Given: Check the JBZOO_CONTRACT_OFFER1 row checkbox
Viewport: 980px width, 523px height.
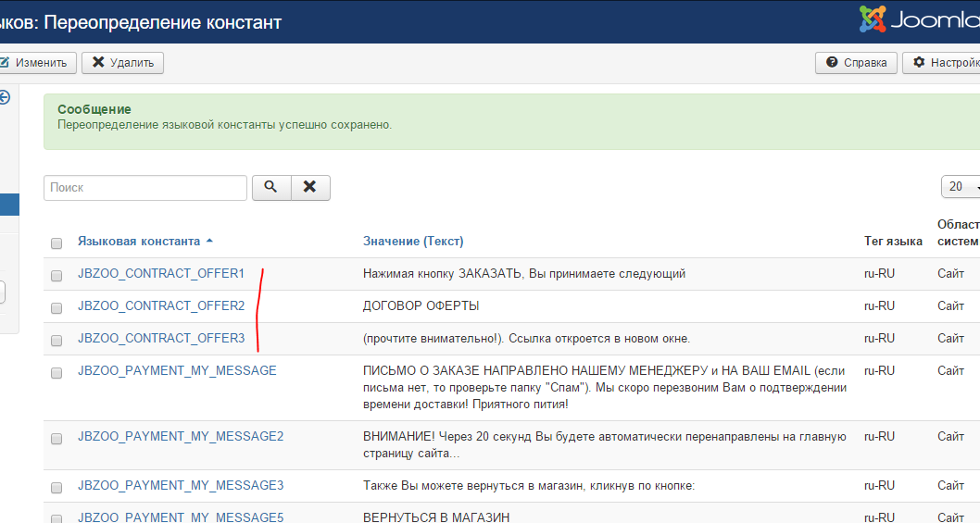Looking at the screenshot, I should (57, 275).
